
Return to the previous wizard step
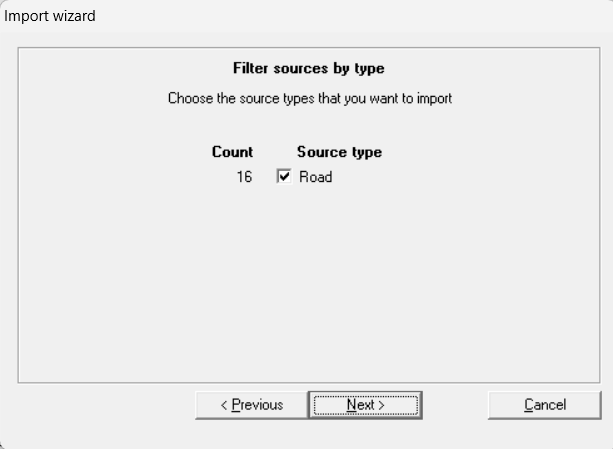[x=252, y=405]
